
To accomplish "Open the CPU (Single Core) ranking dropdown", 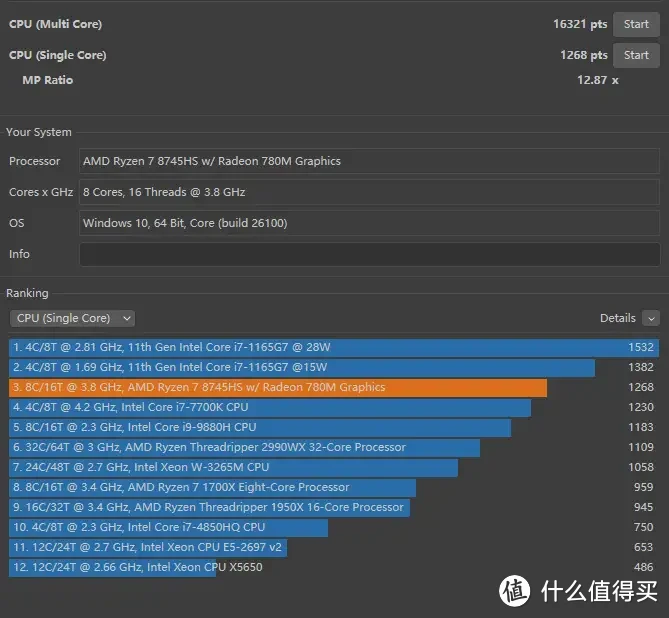I will pyautogui.click(x=73, y=318).
